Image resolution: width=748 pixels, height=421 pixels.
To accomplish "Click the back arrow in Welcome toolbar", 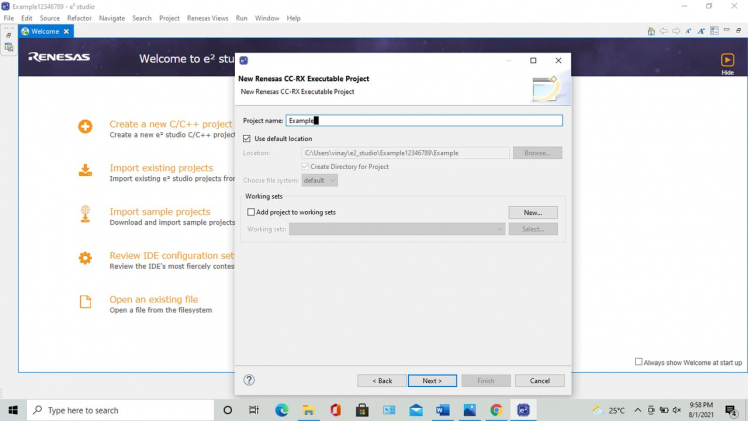I will click(x=664, y=31).
